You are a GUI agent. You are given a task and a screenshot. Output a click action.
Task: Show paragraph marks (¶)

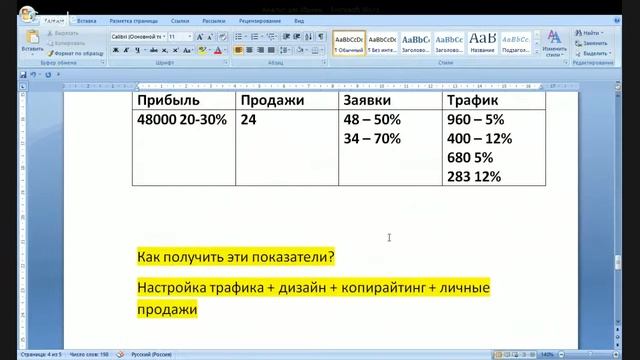coord(321,37)
